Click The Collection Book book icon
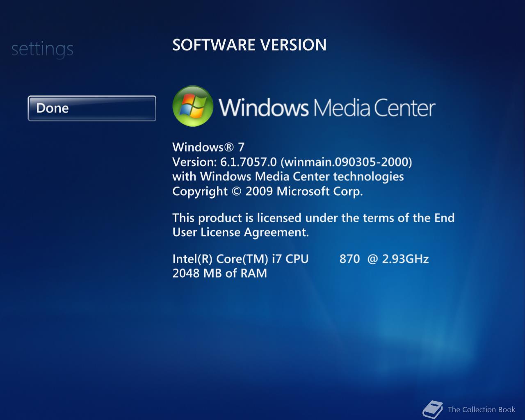 click(x=433, y=409)
